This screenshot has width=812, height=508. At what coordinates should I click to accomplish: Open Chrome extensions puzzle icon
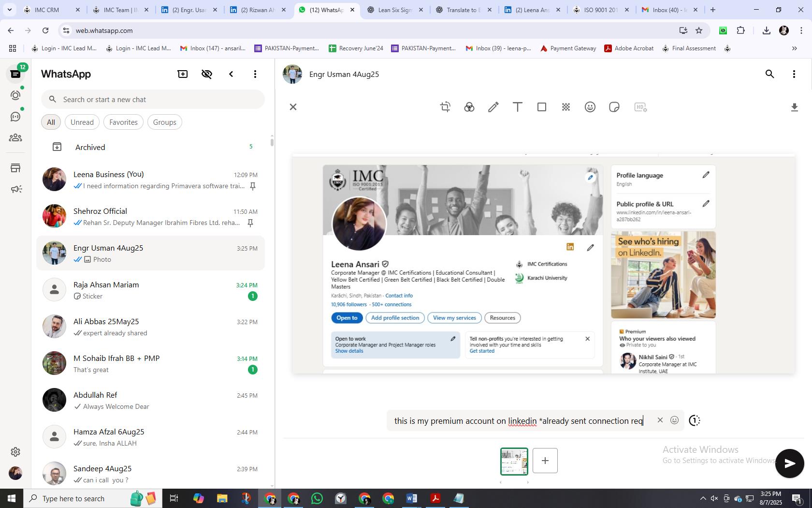tap(740, 30)
